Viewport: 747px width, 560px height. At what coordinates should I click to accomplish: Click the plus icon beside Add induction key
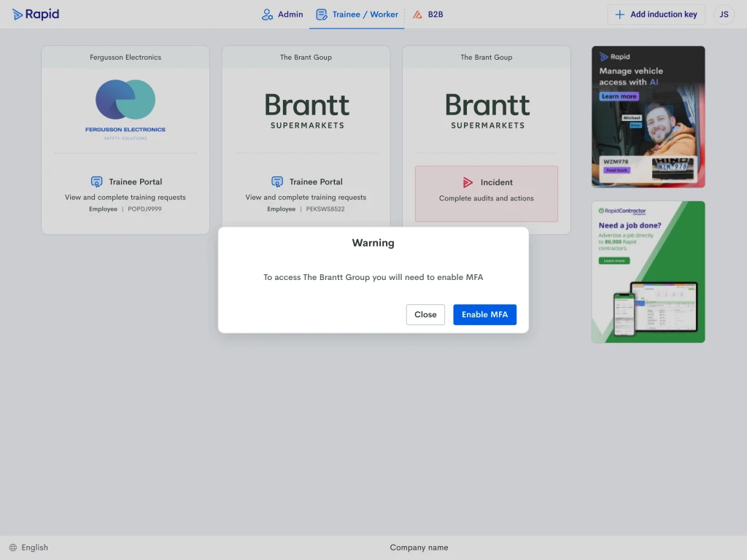(x=620, y=15)
